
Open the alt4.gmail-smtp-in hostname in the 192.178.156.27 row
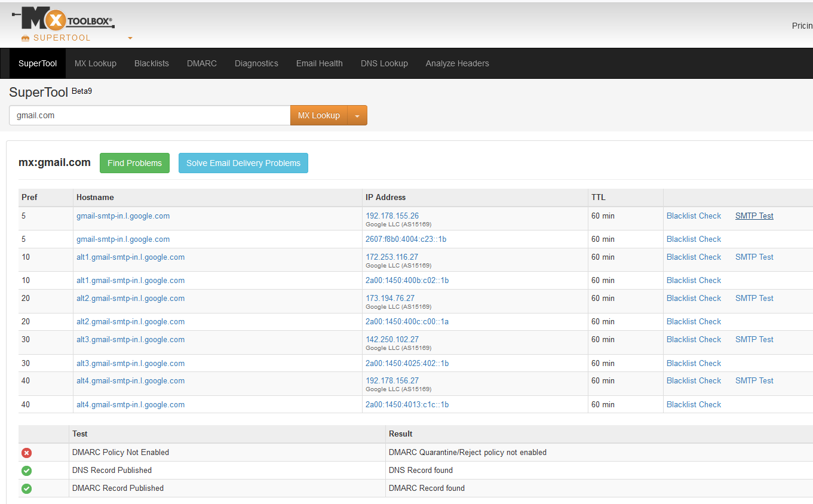click(x=130, y=381)
